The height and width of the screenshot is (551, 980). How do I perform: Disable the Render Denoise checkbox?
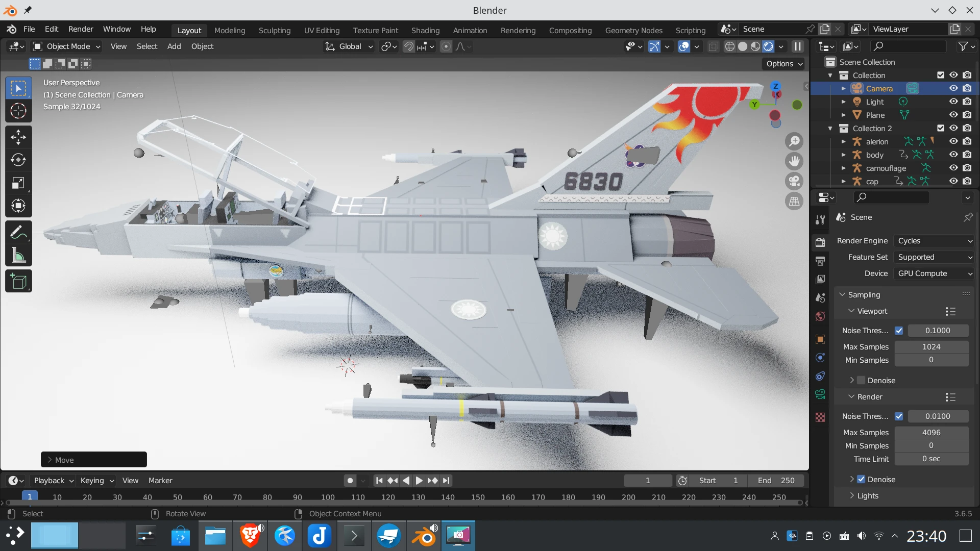(x=861, y=479)
